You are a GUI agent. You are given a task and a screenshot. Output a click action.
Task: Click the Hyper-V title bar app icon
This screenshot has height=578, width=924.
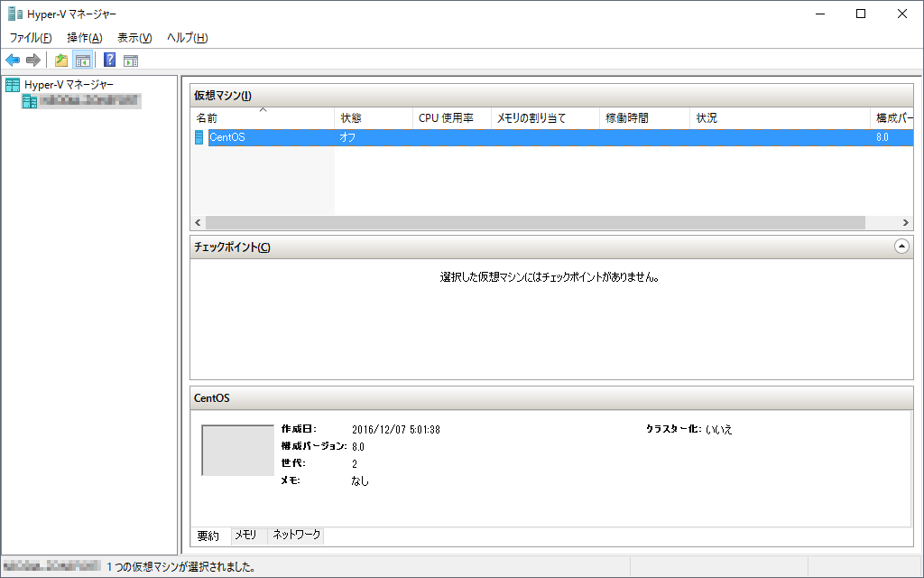coord(14,14)
